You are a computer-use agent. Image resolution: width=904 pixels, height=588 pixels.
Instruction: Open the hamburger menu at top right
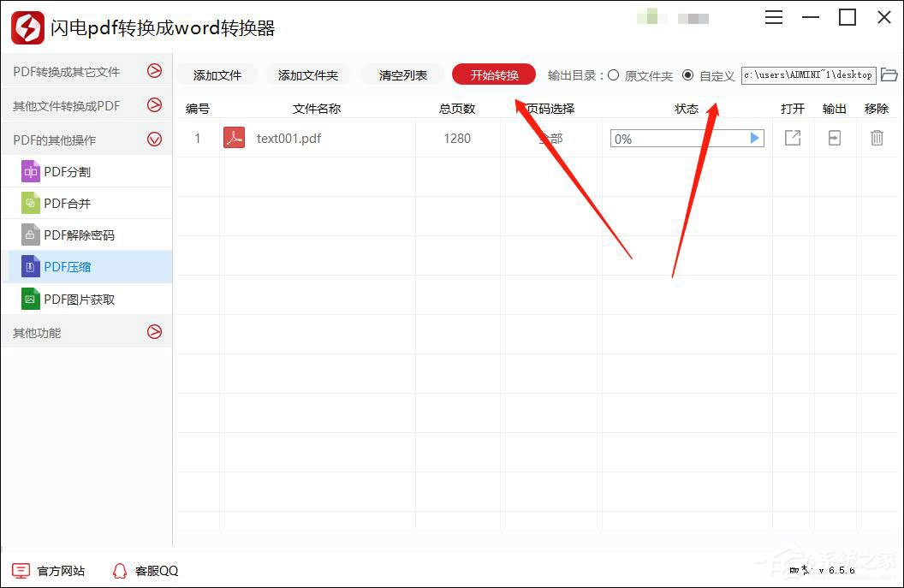pos(773,17)
